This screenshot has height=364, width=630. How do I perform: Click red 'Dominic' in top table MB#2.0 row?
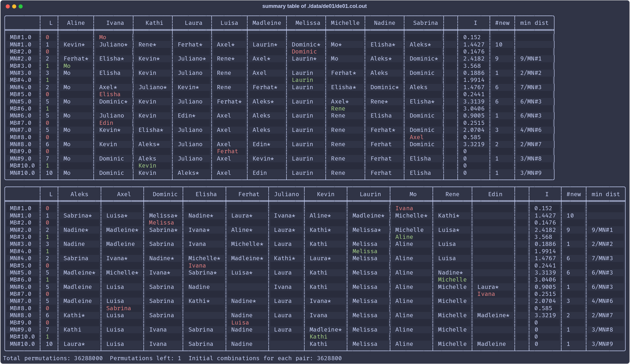(304, 51)
